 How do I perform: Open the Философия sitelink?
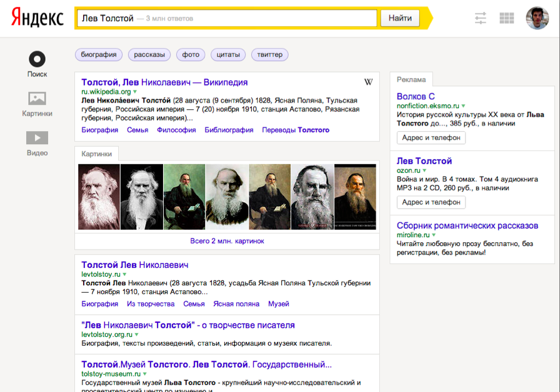point(176,130)
